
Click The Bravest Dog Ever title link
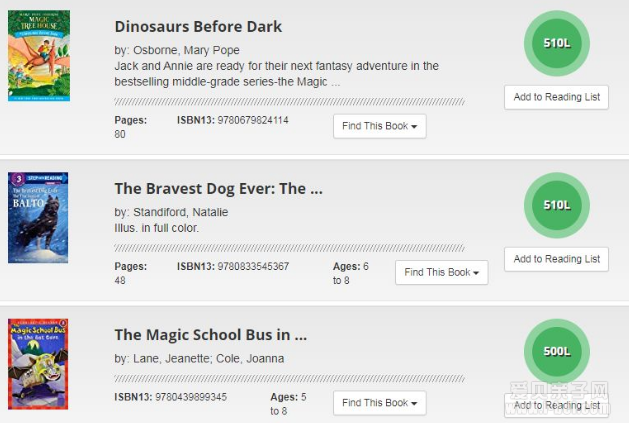219,189
